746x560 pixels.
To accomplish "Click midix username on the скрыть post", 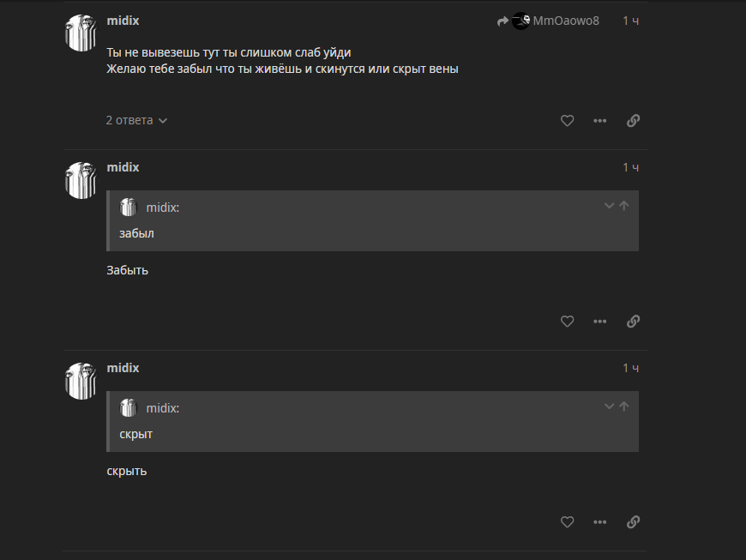I will tap(123, 368).
